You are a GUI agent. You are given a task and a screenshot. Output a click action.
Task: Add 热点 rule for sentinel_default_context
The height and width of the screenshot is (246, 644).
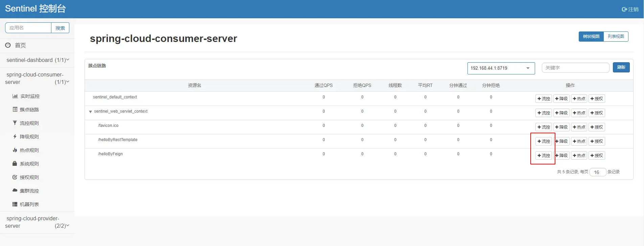tap(579, 98)
